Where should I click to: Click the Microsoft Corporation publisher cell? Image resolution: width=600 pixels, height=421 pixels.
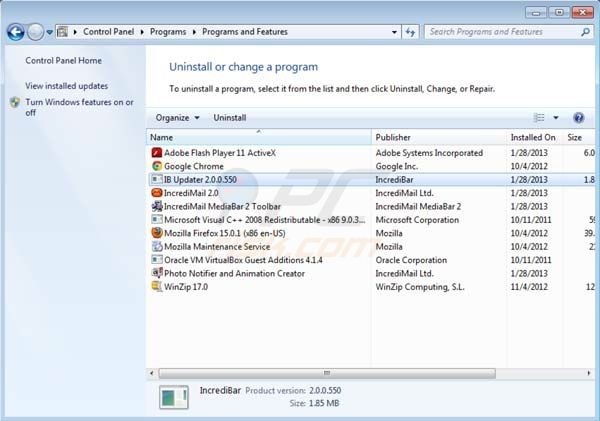[417, 220]
